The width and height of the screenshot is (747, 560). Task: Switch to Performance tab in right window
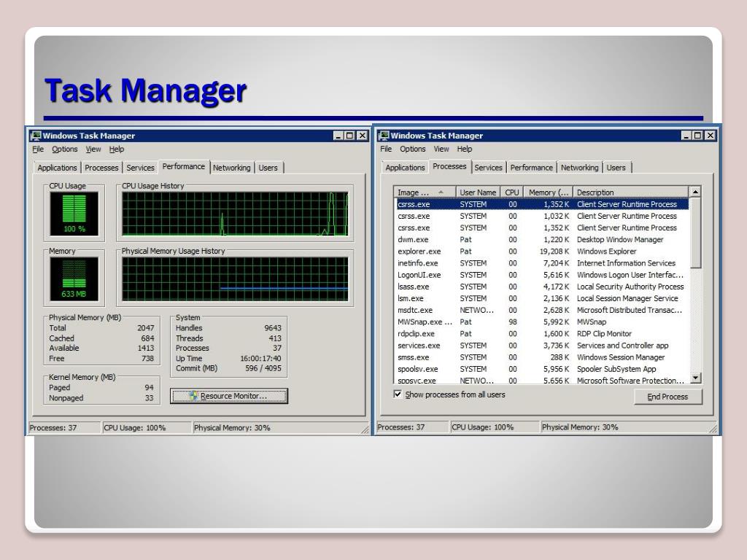532,168
